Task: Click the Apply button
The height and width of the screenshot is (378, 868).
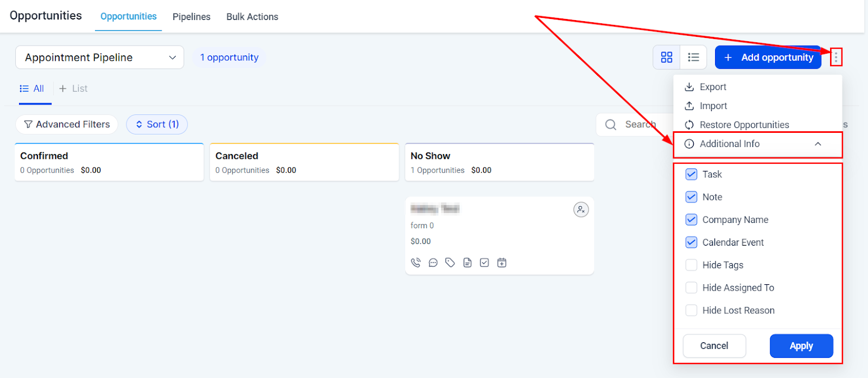Action: coord(801,345)
